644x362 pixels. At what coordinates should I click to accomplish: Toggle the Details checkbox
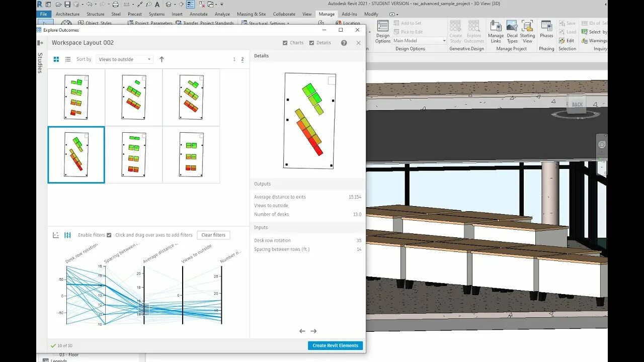[x=319, y=43]
